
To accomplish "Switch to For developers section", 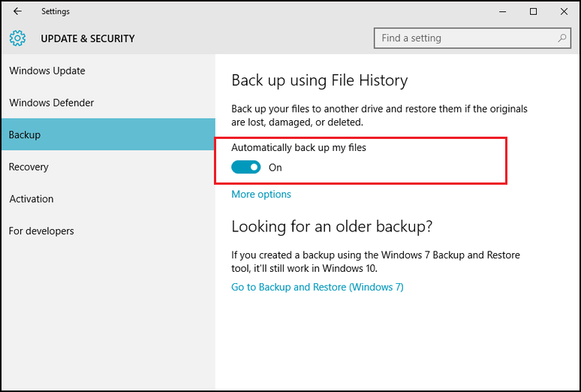I will 41,231.
